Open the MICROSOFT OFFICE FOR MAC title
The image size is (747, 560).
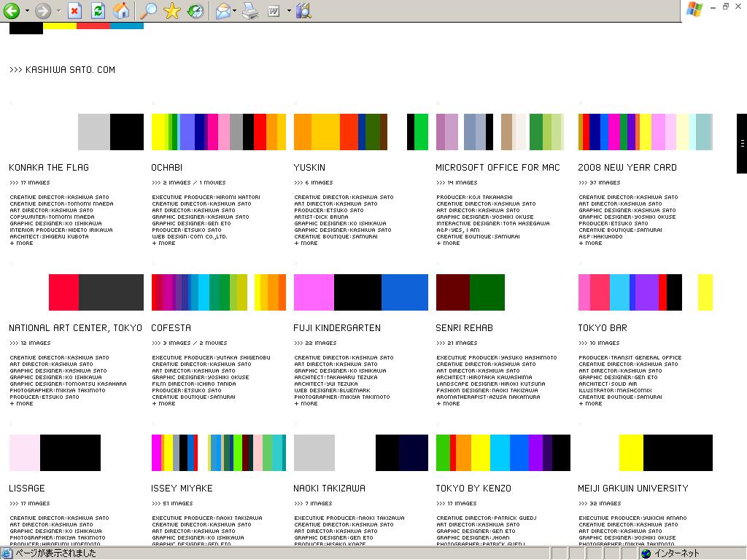click(x=498, y=168)
